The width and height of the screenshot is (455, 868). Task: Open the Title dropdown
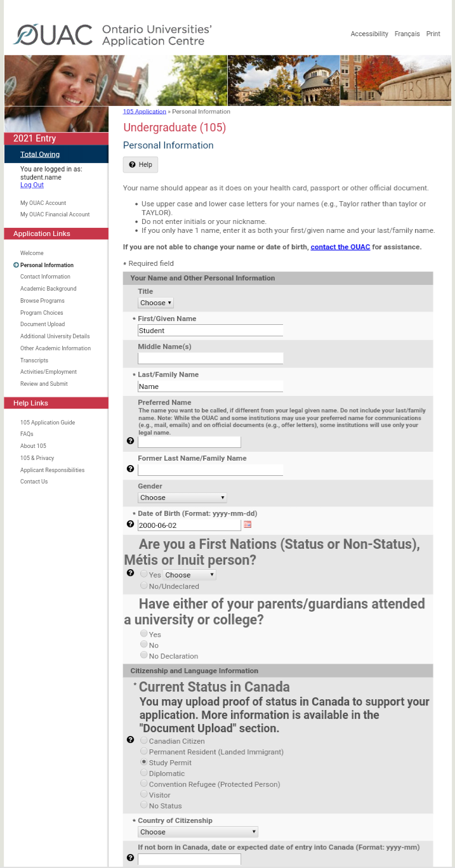point(155,303)
